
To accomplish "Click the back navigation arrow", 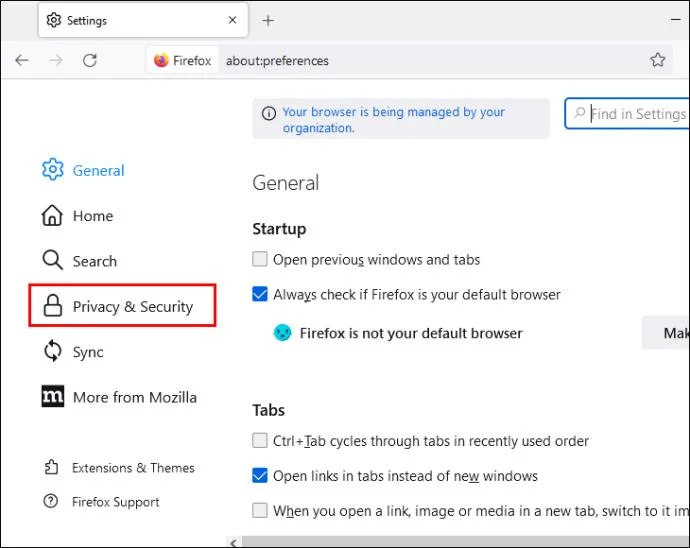I will tap(22, 60).
